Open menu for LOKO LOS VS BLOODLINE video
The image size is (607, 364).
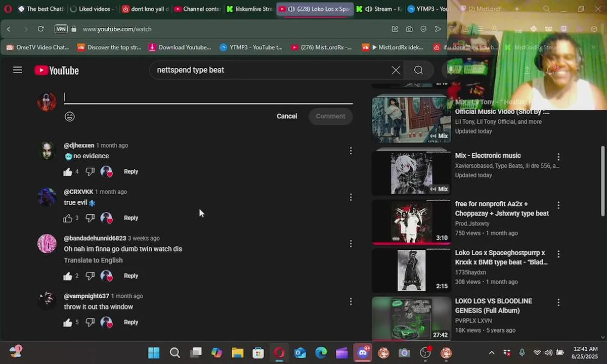tap(558, 302)
